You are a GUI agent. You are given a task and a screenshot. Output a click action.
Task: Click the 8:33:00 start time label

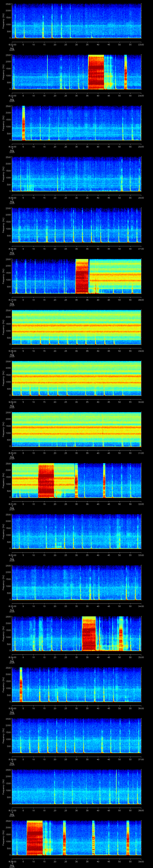tap(12, 606)
